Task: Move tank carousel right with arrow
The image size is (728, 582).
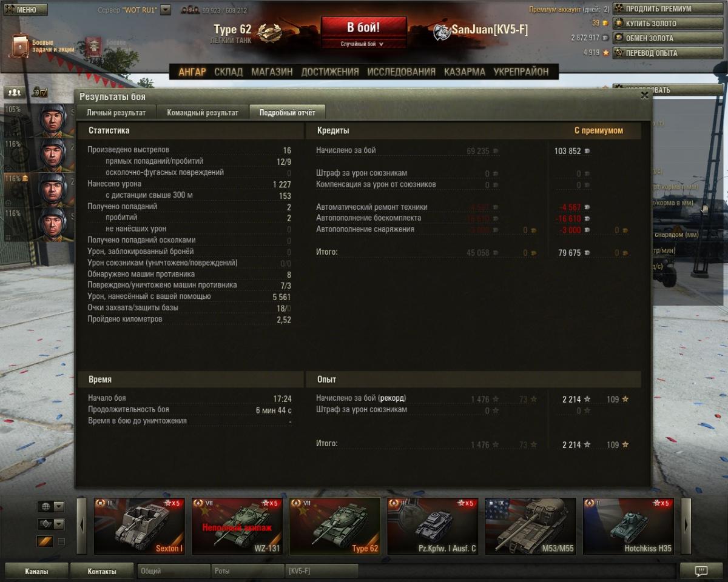Action: 686,525
